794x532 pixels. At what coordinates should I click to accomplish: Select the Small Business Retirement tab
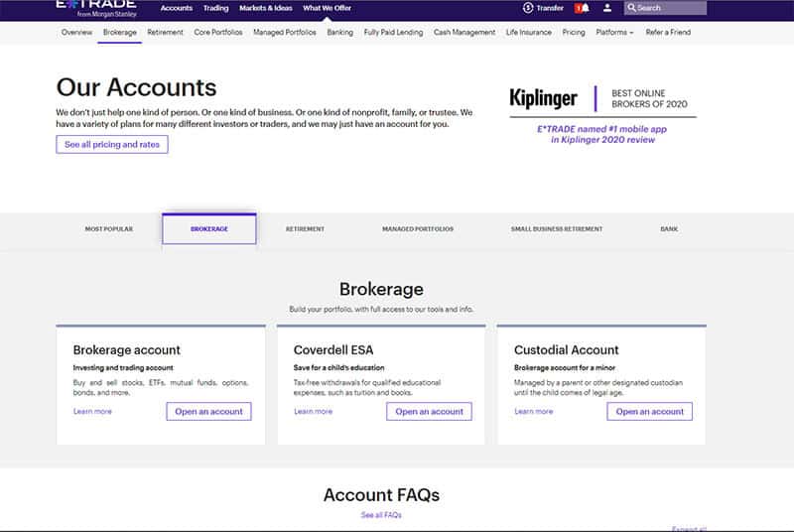pyautogui.click(x=556, y=229)
